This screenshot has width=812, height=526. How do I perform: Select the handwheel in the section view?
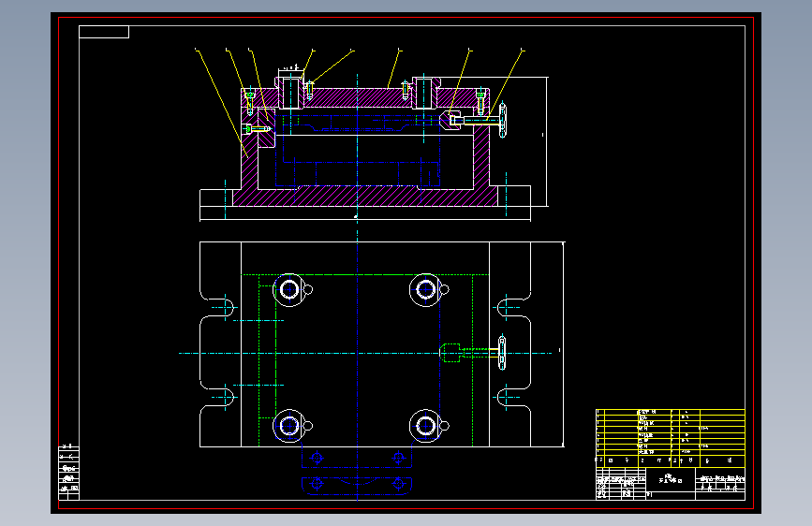(502, 121)
